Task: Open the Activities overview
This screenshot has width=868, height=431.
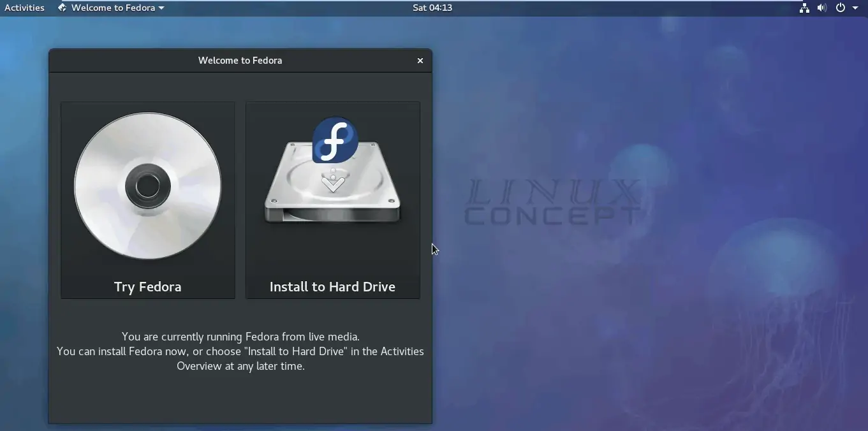Action: tap(24, 8)
